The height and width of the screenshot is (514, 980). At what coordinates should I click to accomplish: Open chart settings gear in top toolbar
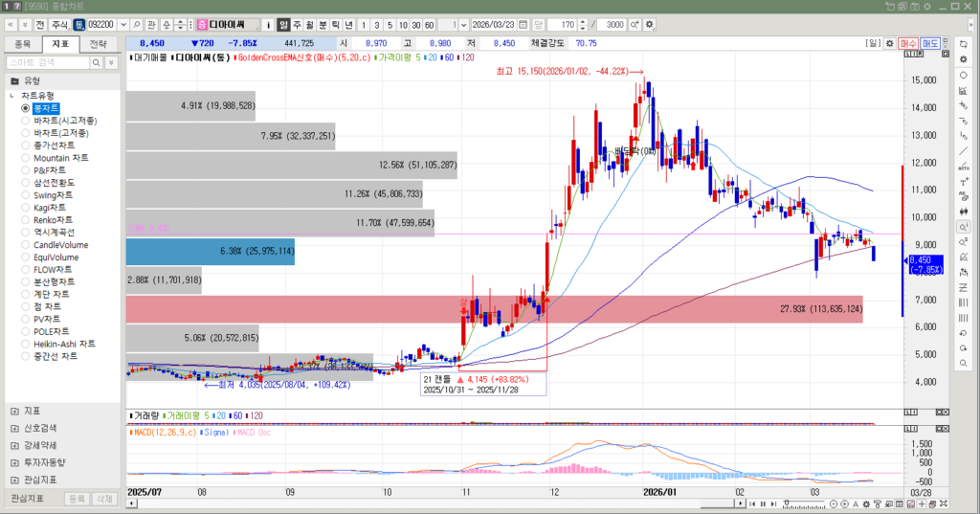pos(650,24)
